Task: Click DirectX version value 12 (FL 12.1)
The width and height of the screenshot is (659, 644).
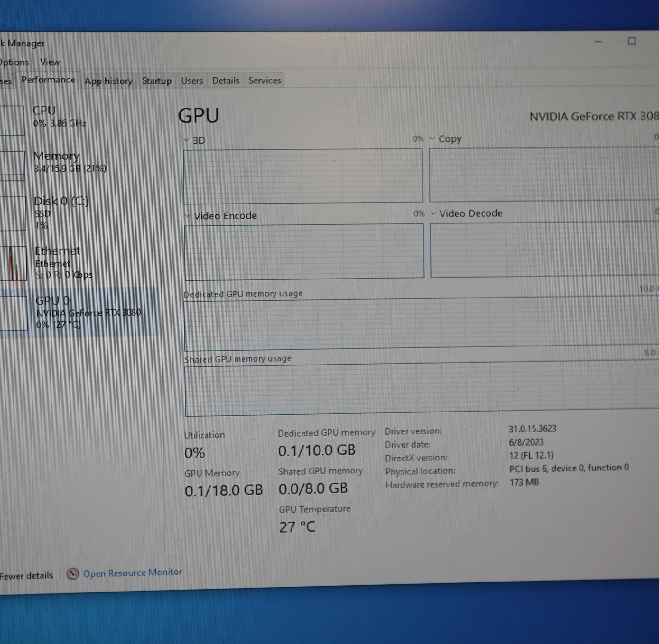Action: click(531, 455)
